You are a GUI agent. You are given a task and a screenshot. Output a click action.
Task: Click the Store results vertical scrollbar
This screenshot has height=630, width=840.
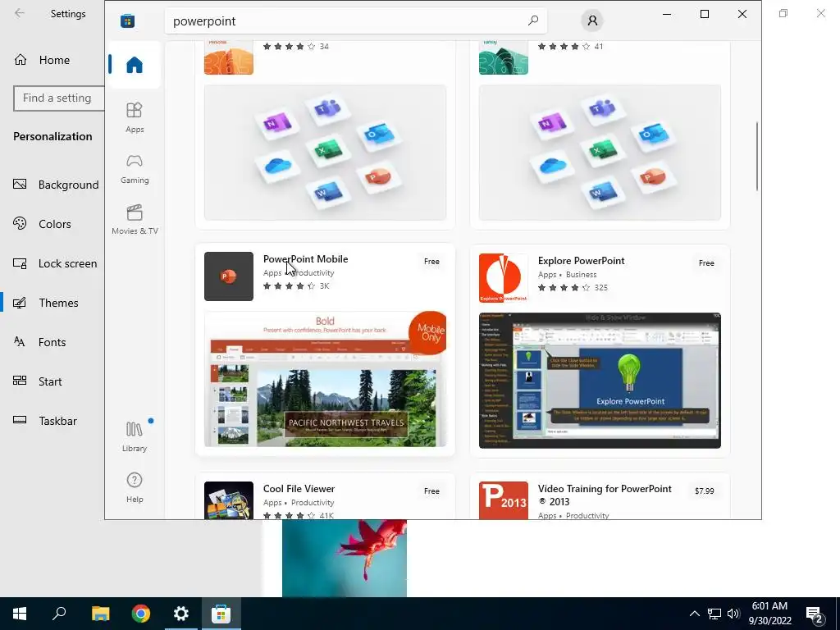757,156
